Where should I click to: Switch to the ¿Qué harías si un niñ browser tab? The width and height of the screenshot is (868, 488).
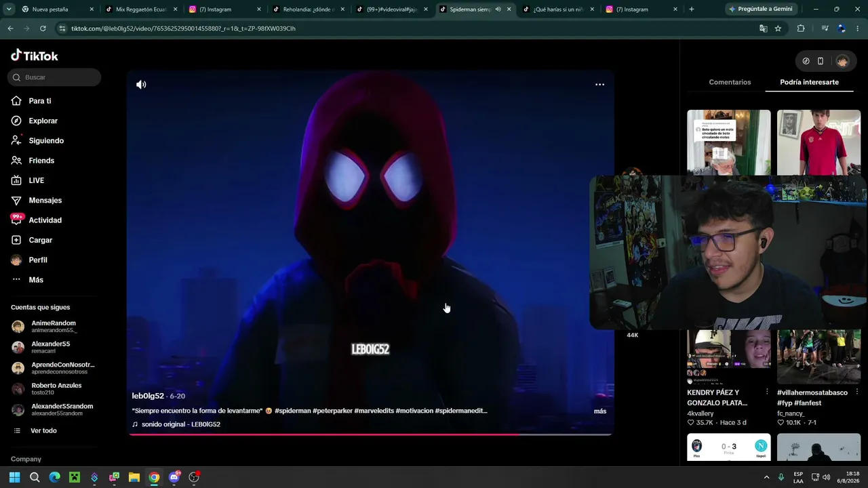559,9
